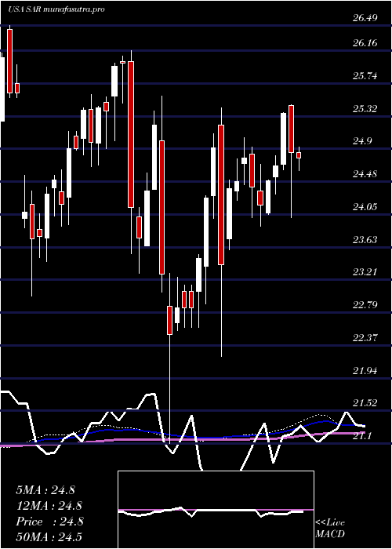Click the '<<Live MACD' label
The width and height of the screenshot is (392, 549).
[330, 528]
